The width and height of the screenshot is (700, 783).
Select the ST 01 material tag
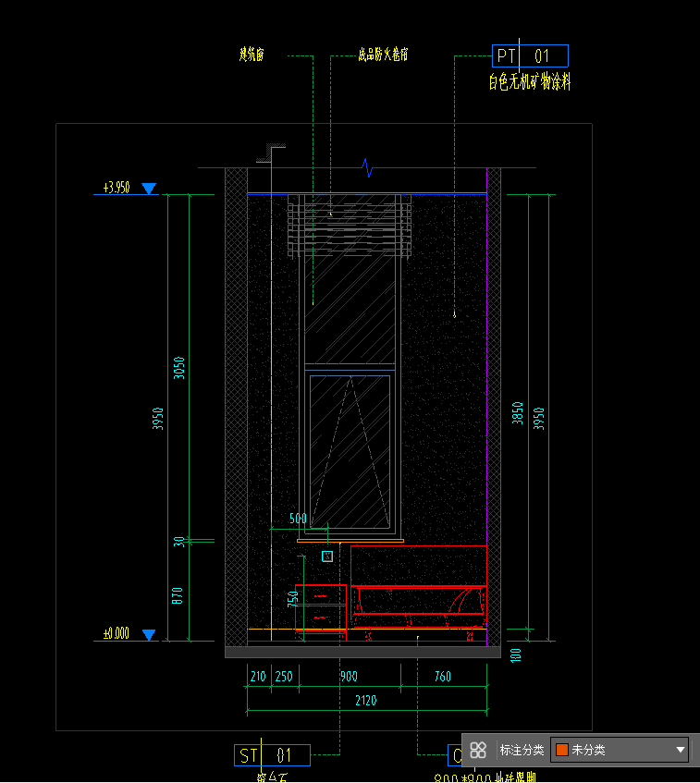272,755
